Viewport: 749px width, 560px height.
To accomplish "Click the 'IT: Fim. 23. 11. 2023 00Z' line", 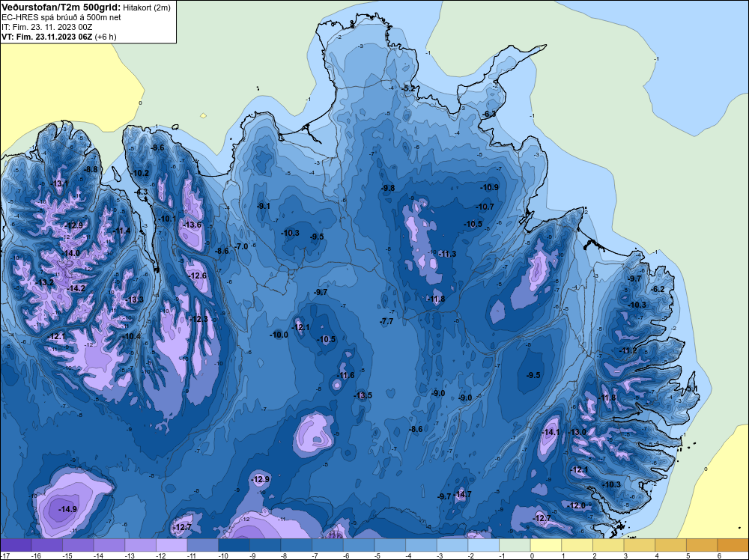I will click(46, 27).
